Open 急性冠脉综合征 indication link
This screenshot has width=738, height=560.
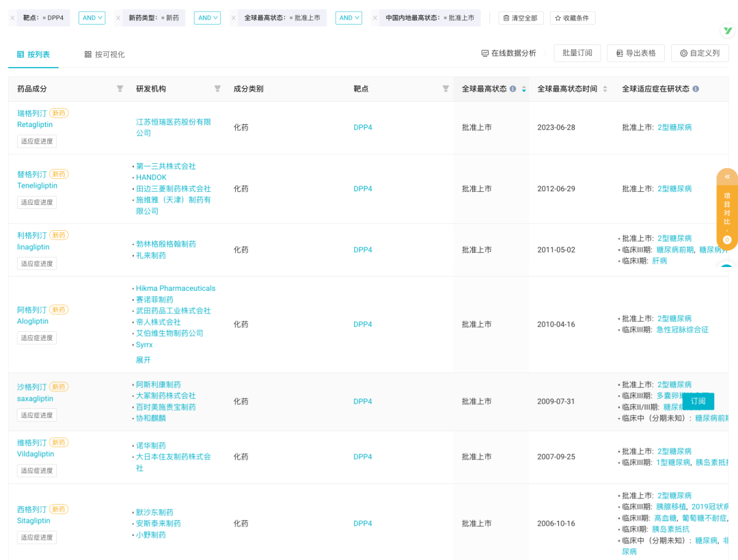(683, 330)
